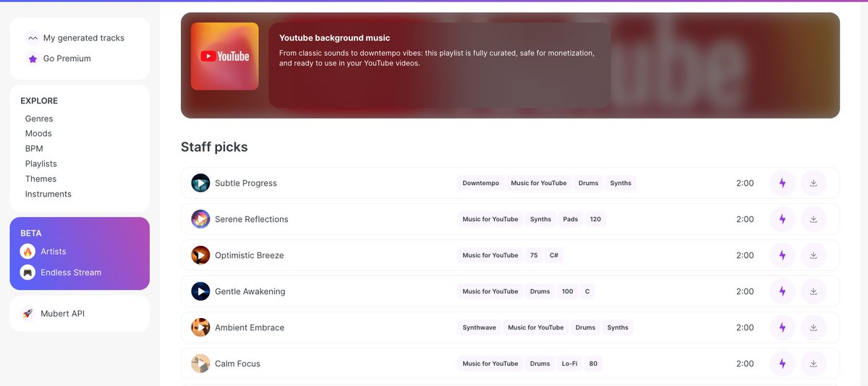868x386 pixels.
Task: Select Pads tag on Serene Reflections
Action: (571, 219)
